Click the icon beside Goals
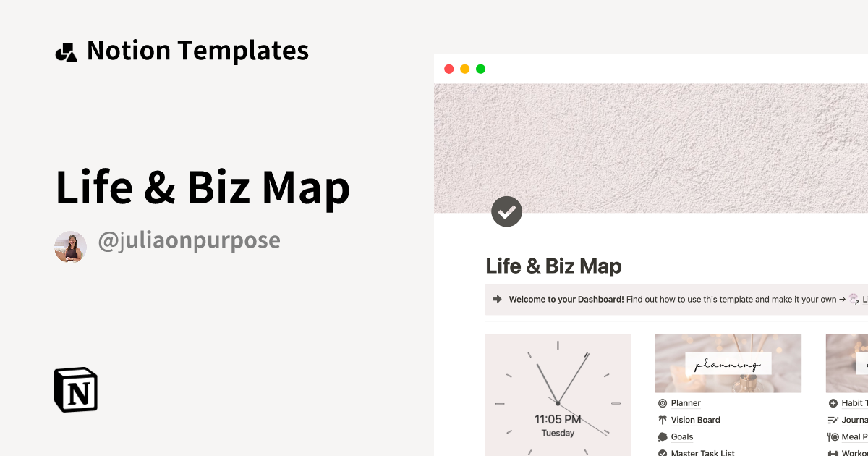Image resolution: width=868 pixels, height=456 pixels. [x=663, y=436]
